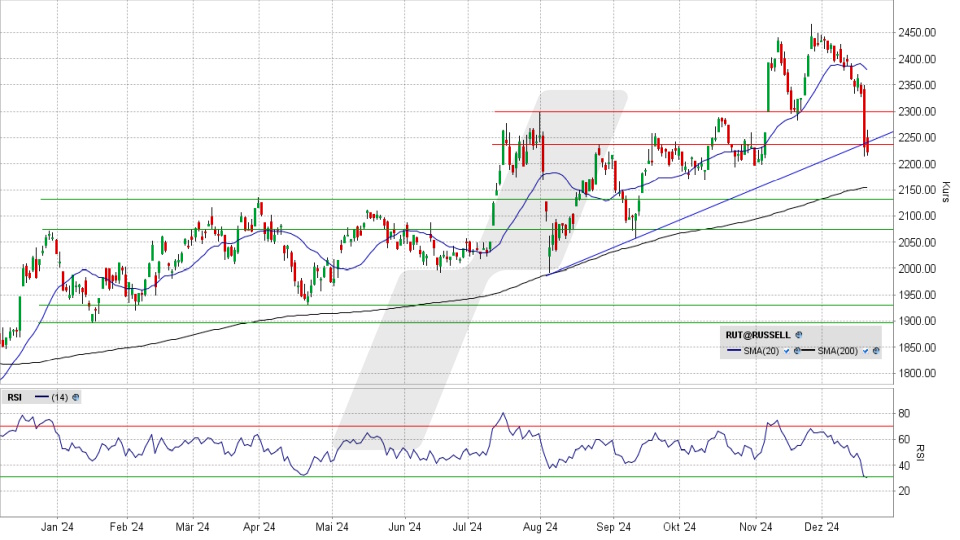Click the 2300.00 price axis label
The image size is (960, 540).
[x=918, y=111]
